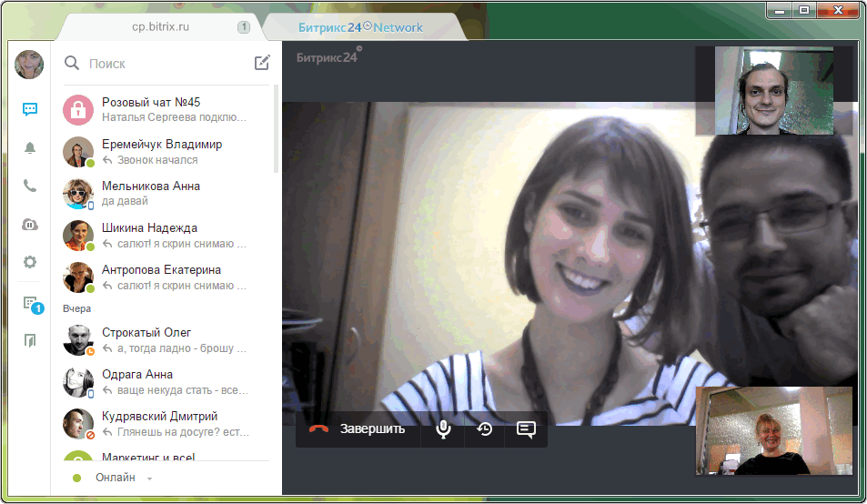Click the chat list scrollbar
Image resolution: width=867 pixels, height=504 pixels.
[276, 129]
